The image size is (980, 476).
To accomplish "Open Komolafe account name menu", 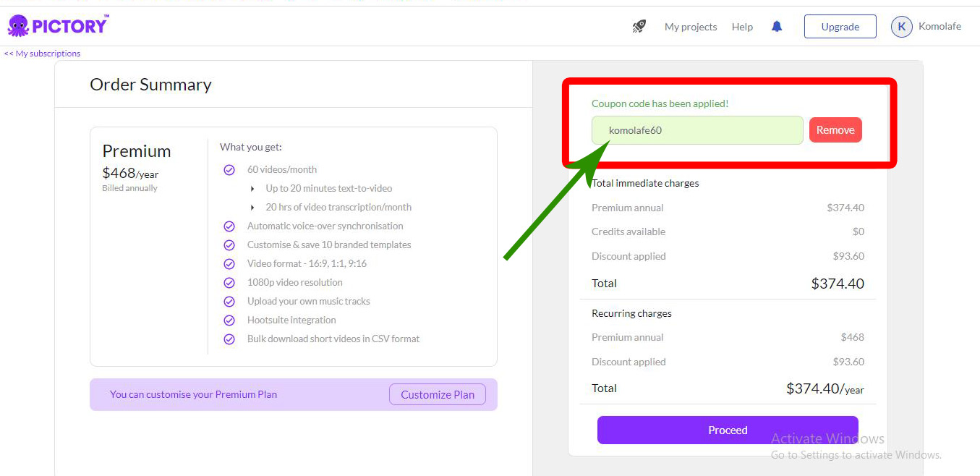I will 939,26.
